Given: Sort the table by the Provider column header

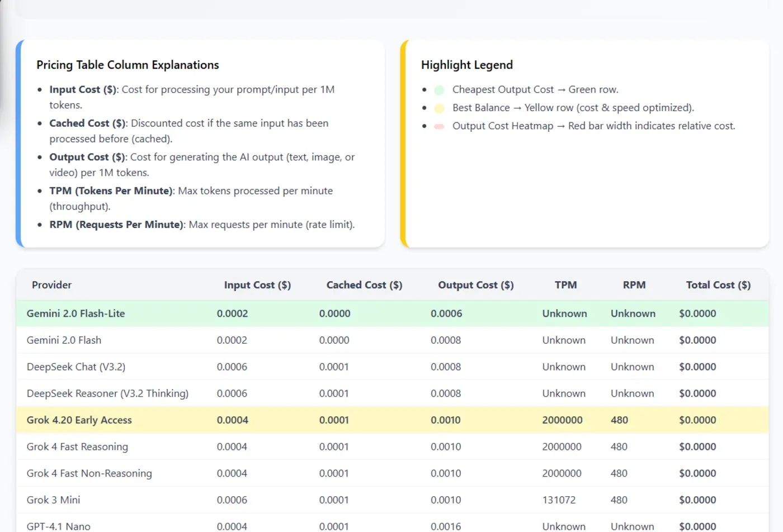Looking at the screenshot, I should (x=51, y=285).
